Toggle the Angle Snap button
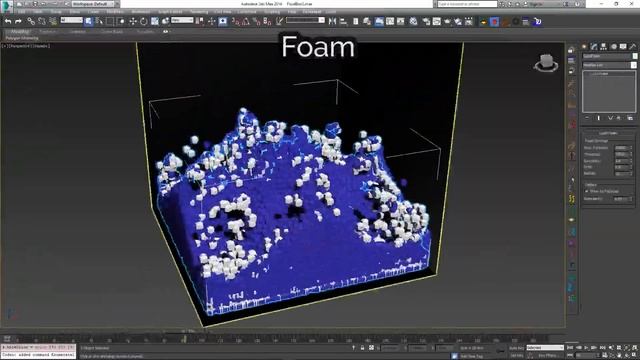This screenshot has width=640, height=360. click(246, 21)
